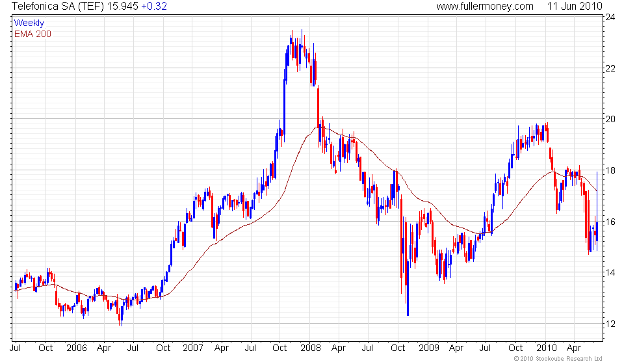Click the first Jul label at the axis start

point(15,348)
